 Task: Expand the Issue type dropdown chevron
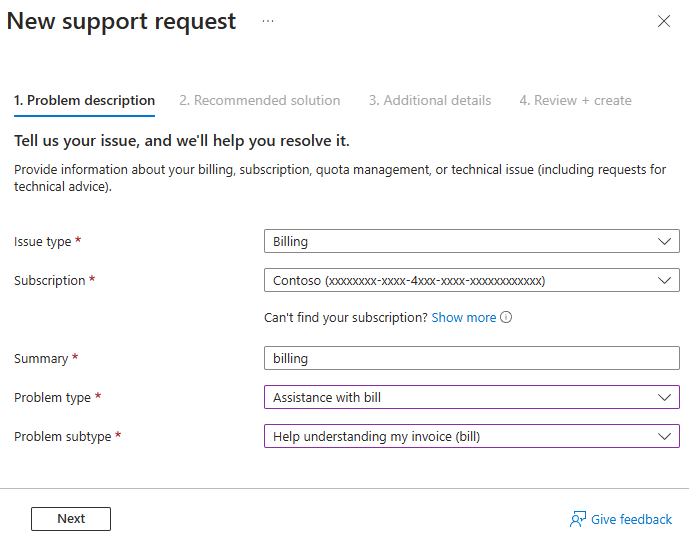tap(666, 241)
